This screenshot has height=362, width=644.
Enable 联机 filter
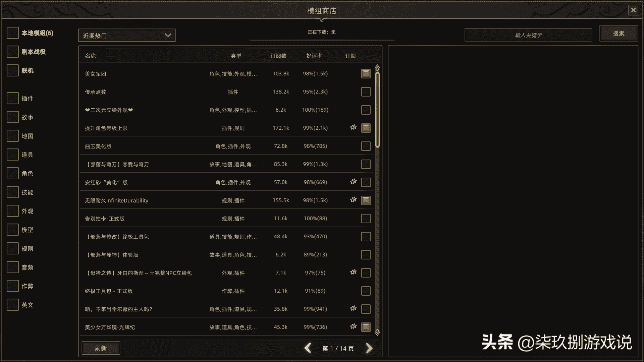click(13, 70)
